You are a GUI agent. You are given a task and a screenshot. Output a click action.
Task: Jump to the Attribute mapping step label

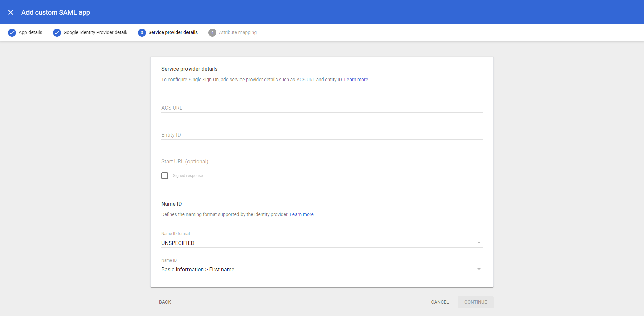click(238, 33)
